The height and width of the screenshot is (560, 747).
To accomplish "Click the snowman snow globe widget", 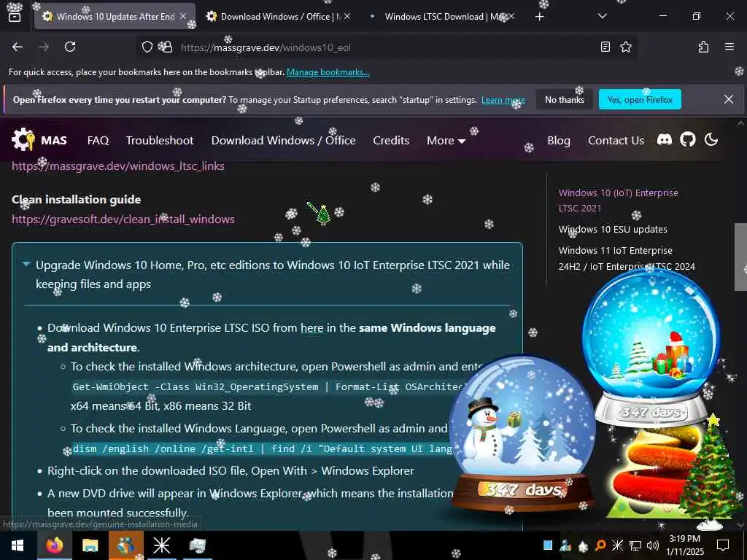I will 522,435.
